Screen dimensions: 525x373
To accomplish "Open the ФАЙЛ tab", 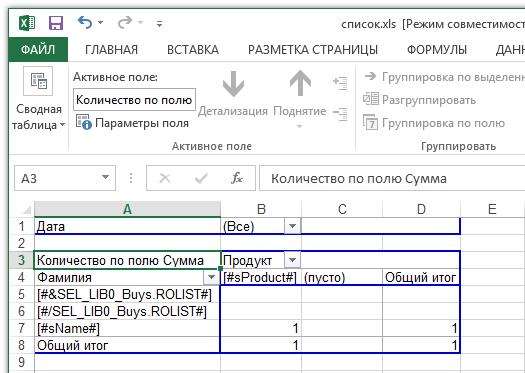I will tap(38, 50).
